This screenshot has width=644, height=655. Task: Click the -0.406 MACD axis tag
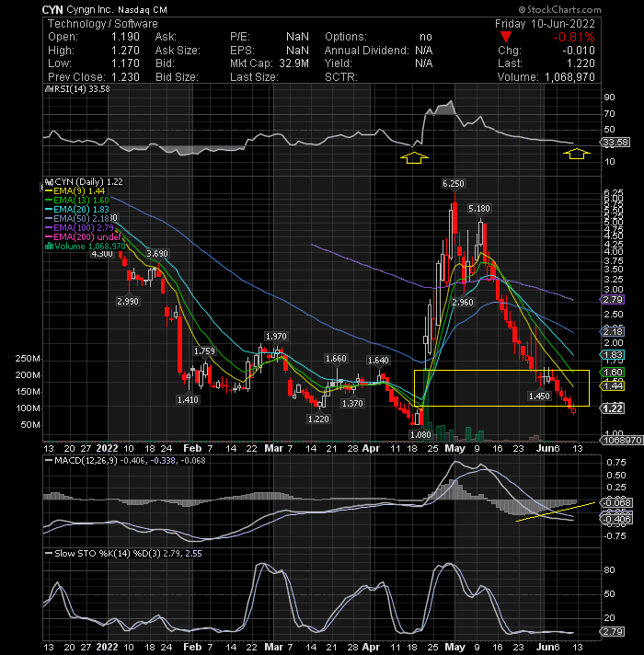617,519
